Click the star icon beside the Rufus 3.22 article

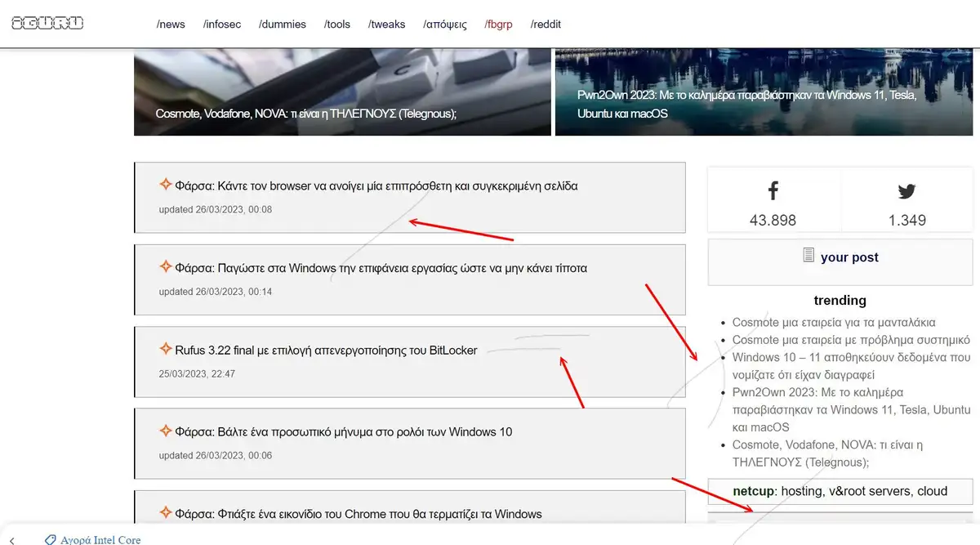point(165,349)
